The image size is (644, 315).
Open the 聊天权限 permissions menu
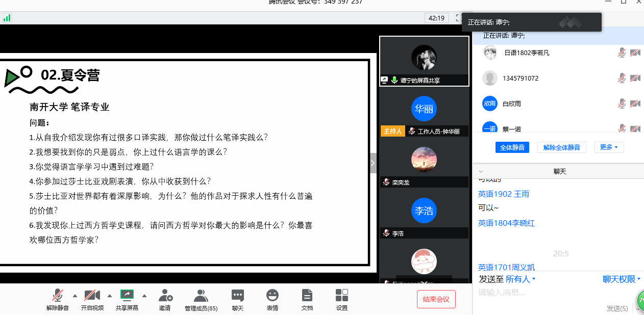point(621,279)
